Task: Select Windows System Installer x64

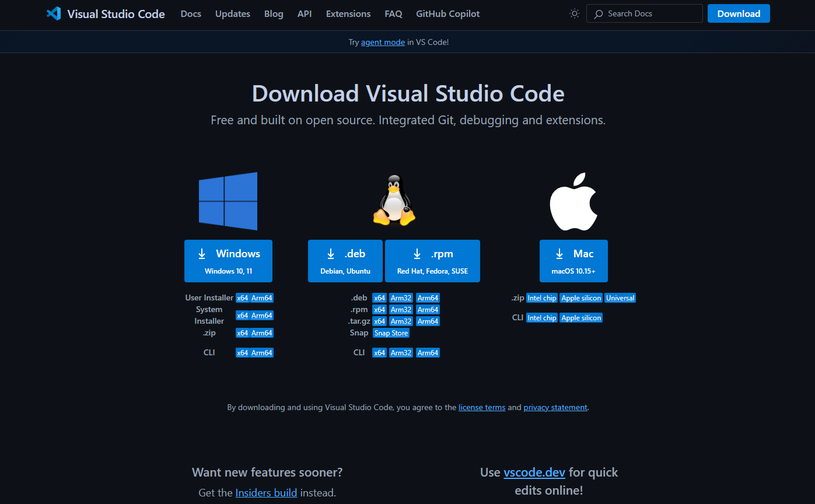Action: [242, 316]
